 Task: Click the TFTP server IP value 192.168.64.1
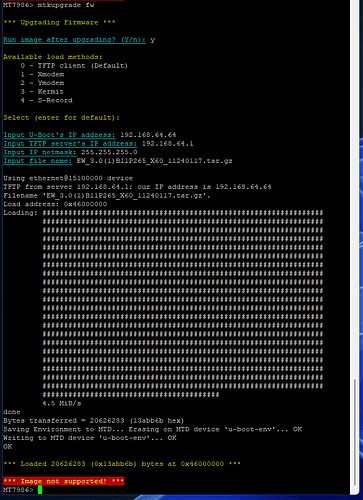point(168,143)
